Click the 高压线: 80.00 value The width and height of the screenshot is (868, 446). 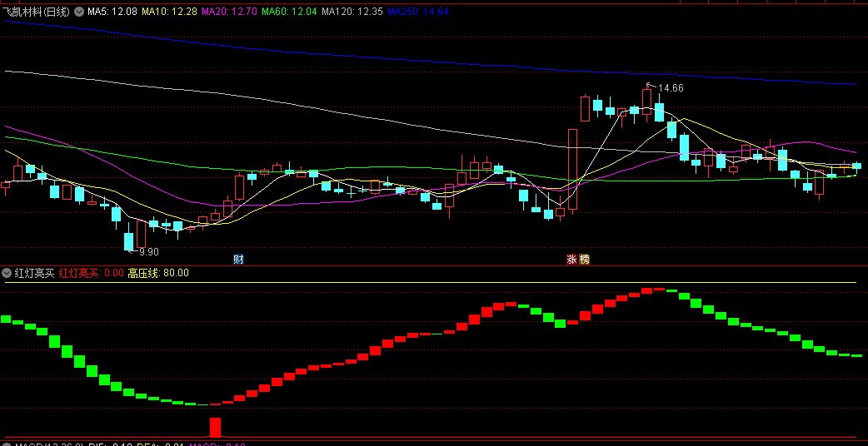coord(158,272)
